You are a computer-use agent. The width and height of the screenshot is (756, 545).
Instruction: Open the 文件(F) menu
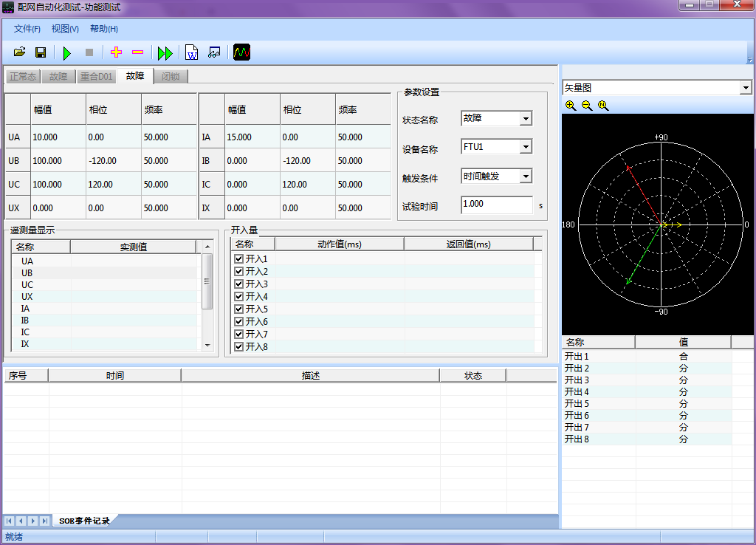[27, 29]
